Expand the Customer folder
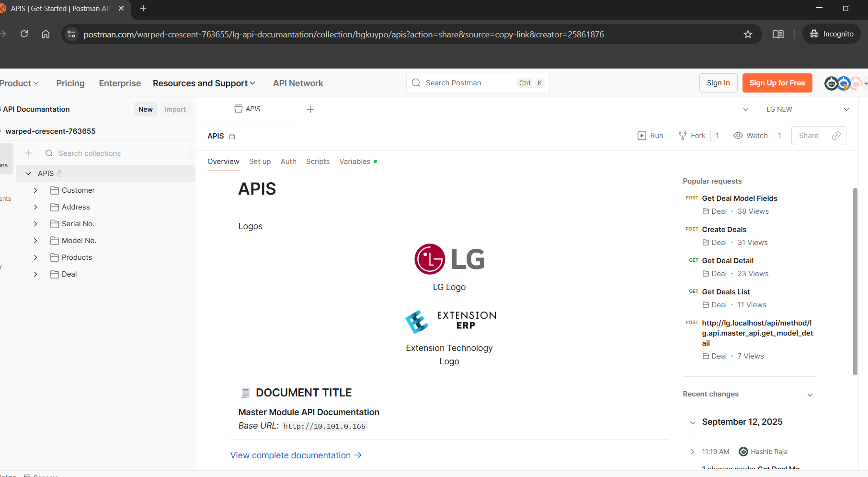 coord(35,190)
